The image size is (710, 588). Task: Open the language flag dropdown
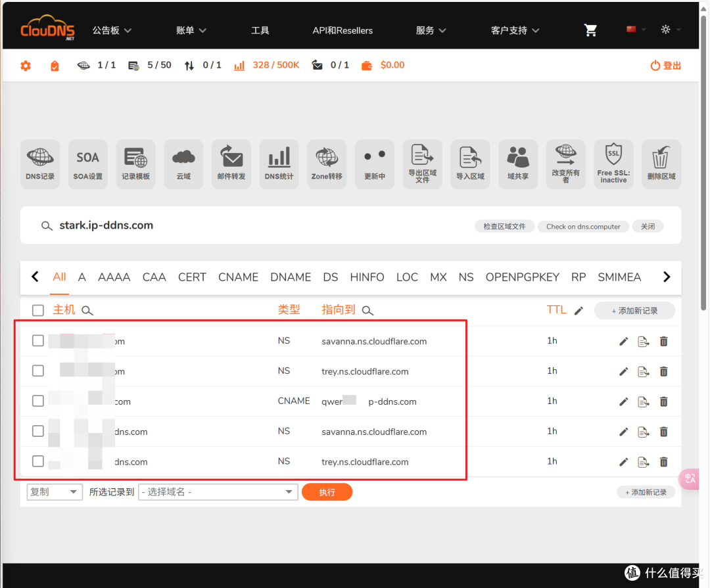pos(636,30)
